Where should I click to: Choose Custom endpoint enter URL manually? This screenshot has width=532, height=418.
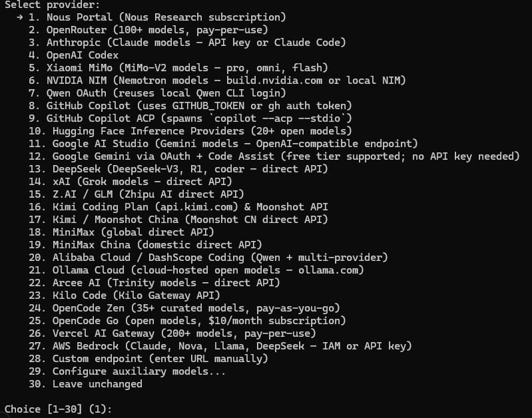point(148,359)
